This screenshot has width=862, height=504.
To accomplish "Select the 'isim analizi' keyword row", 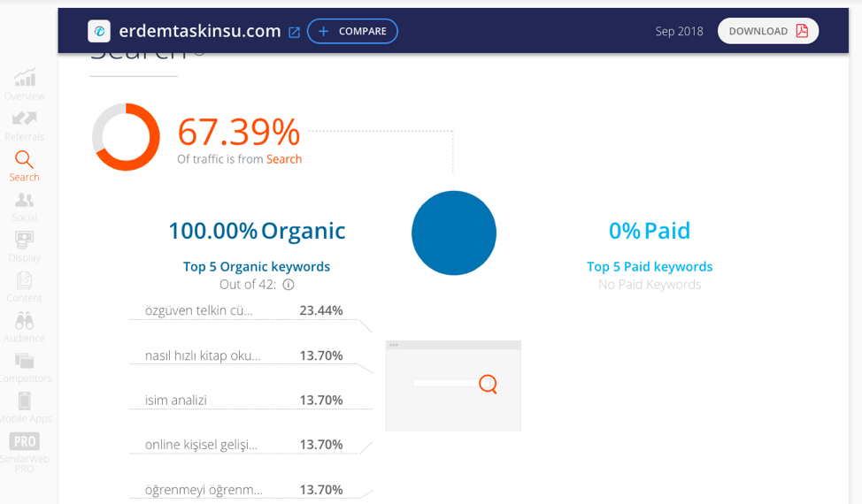I will click(x=176, y=400).
